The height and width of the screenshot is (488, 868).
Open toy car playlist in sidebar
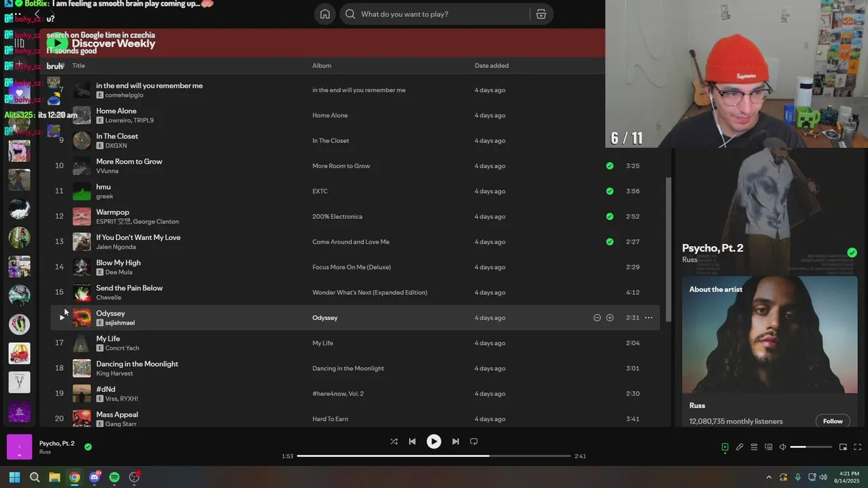[x=19, y=353]
